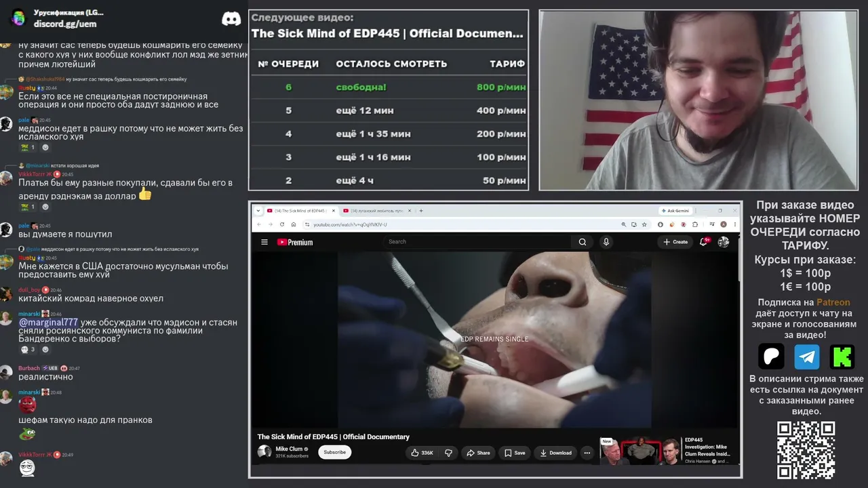Select queue row 4 with 200 р/мин

389,134
